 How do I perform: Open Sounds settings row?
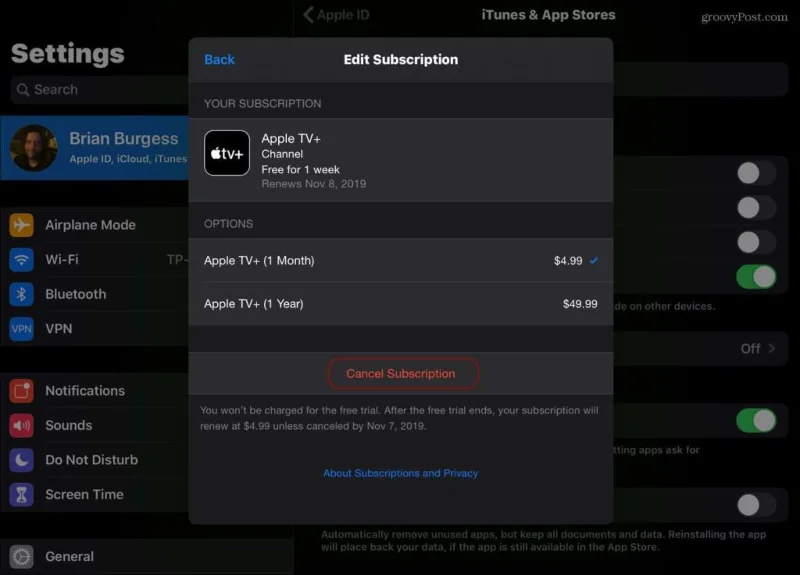pos(95,426)
